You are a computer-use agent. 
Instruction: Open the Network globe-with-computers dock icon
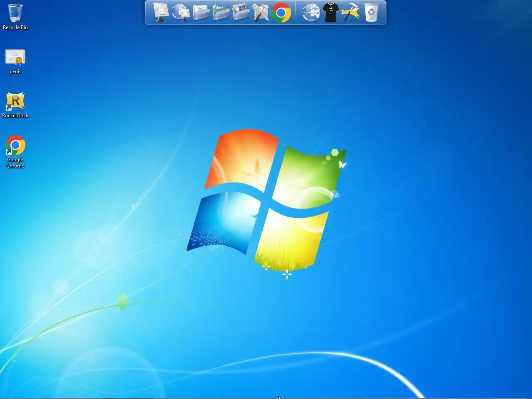[x=181, y=12]
